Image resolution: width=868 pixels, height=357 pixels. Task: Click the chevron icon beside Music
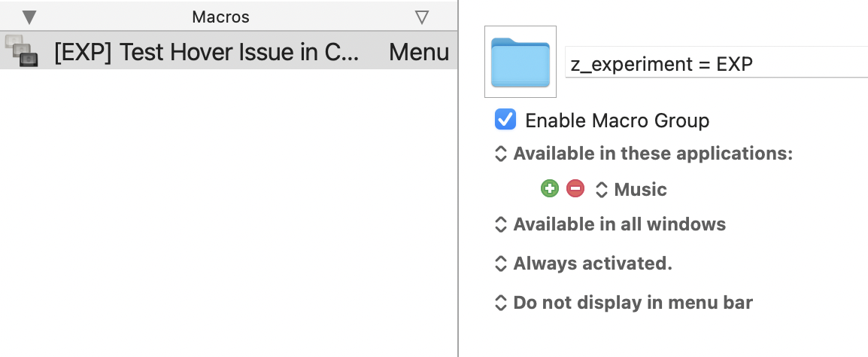pos(601,189)
